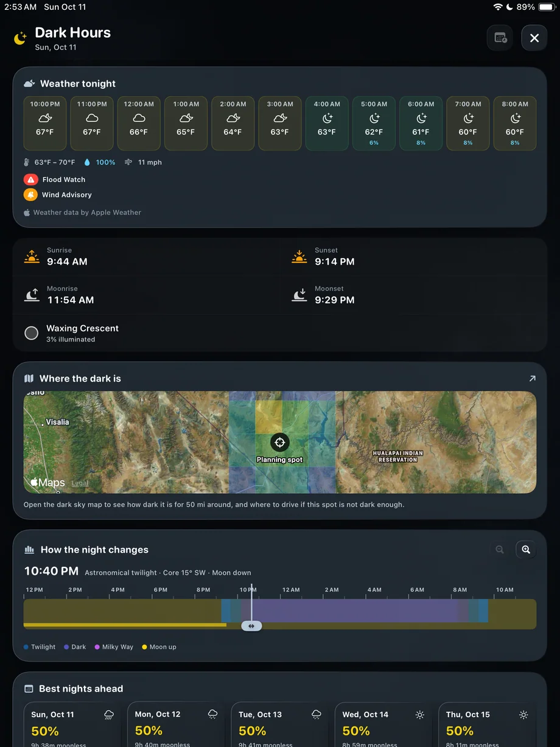Open the Tue, Oct 13 night card

pyautogui.click(x=280, y=724)
